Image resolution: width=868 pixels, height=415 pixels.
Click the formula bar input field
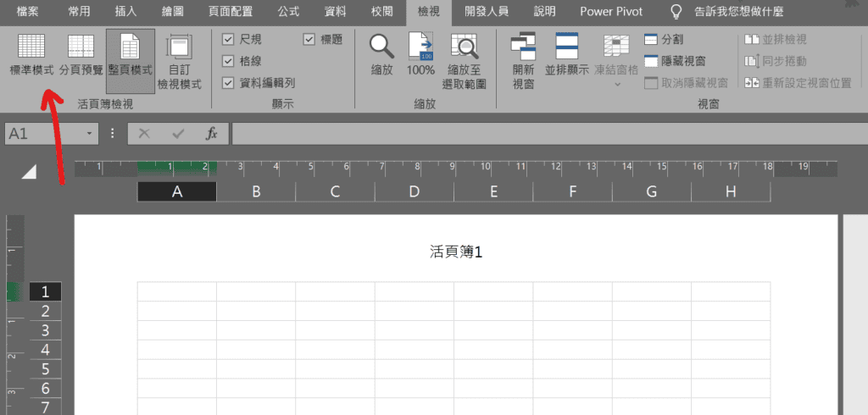tap(542, 134)
